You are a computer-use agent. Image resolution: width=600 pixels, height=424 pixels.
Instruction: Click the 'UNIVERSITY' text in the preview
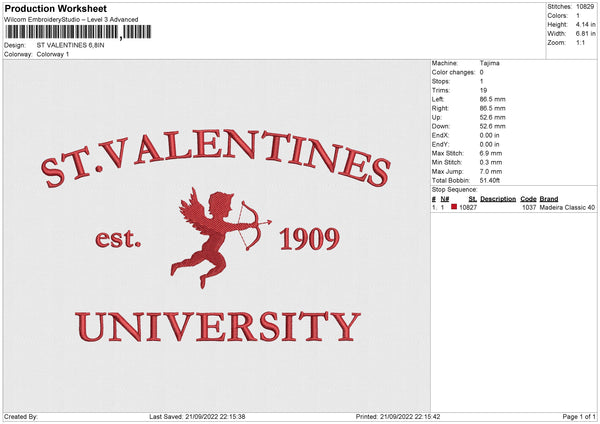(x=218, y=326)
